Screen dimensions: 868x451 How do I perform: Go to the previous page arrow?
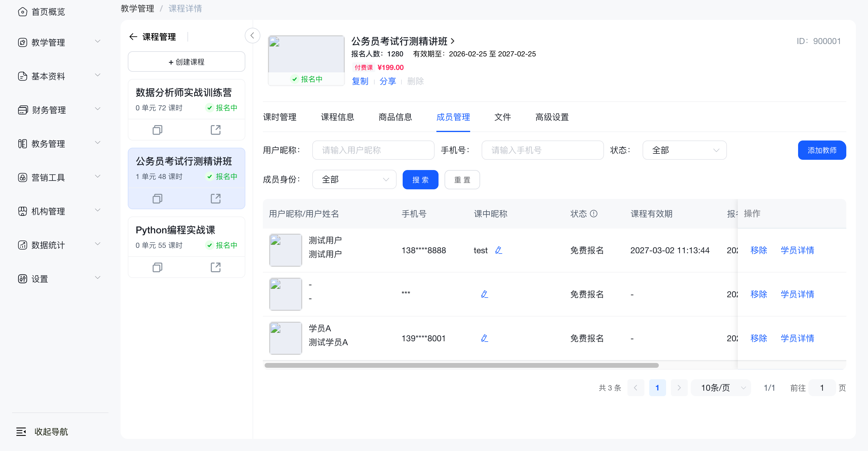click(636, 388)
